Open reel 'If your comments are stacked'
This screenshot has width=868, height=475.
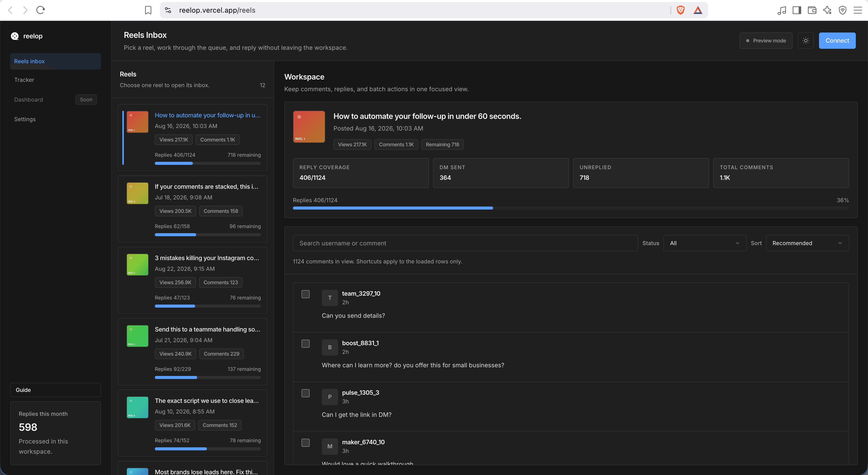click(x=192, y=209)
